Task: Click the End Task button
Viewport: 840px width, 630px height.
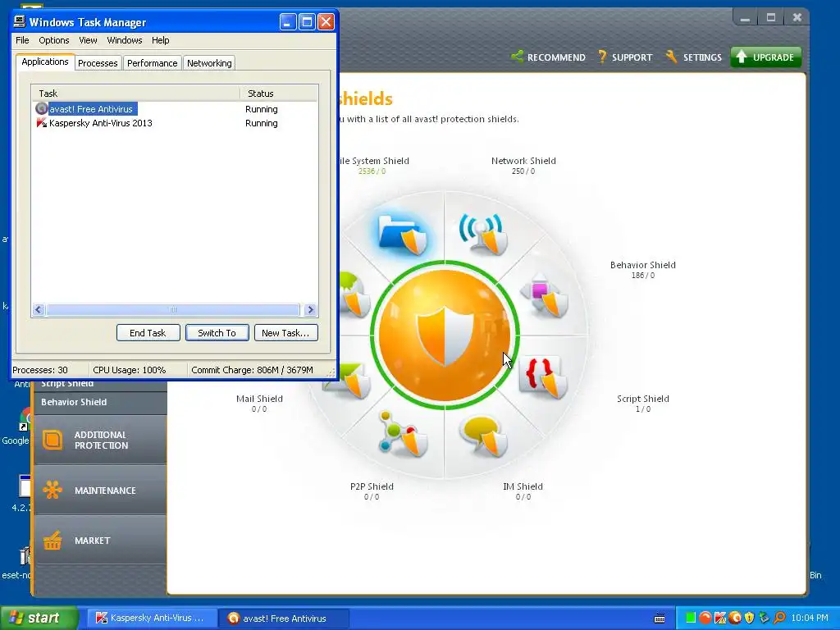Action: click(148, 333)
